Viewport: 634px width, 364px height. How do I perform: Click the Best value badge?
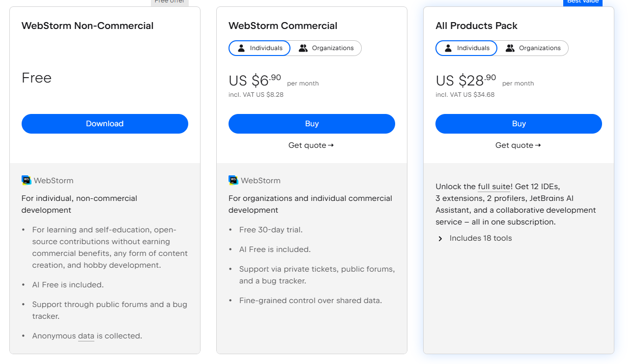click(x=582, y=2)
